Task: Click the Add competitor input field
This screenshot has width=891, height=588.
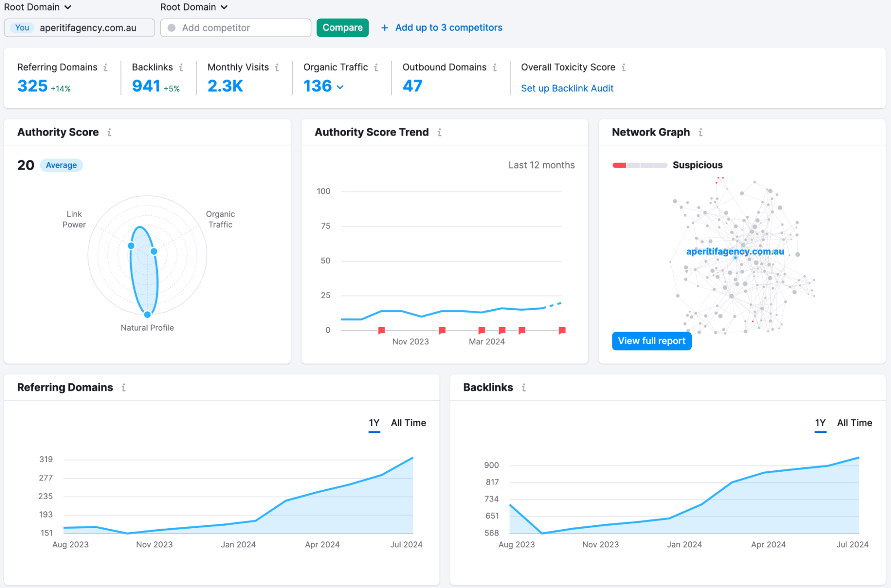Action: [x=235, y=27]
